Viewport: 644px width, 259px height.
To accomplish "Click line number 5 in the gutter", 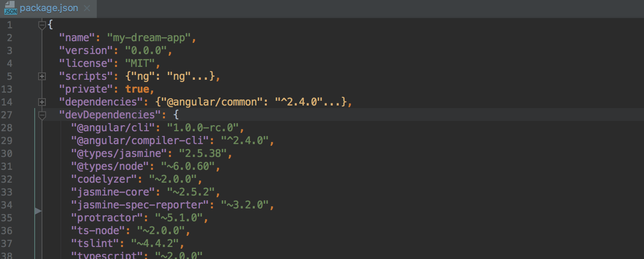I will tap(9, 76).
